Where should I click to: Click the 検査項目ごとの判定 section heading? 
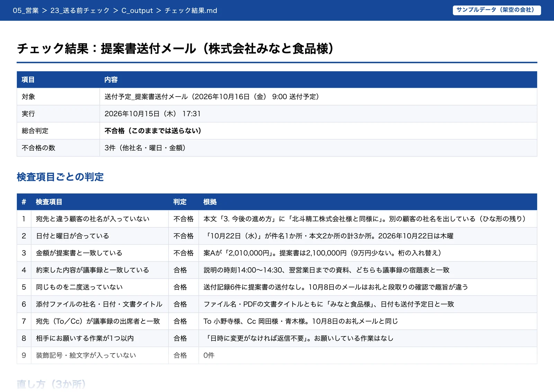[60, 177]
